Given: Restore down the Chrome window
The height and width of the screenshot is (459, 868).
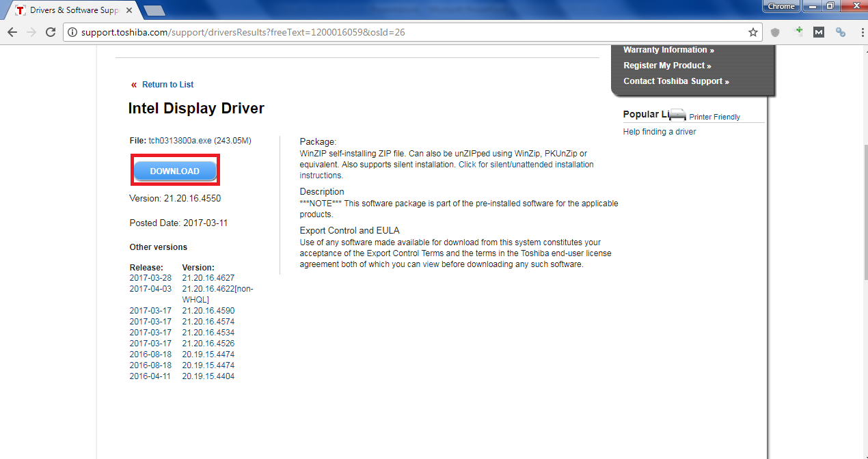Looking at the screenshot, I should coord(829,6).
